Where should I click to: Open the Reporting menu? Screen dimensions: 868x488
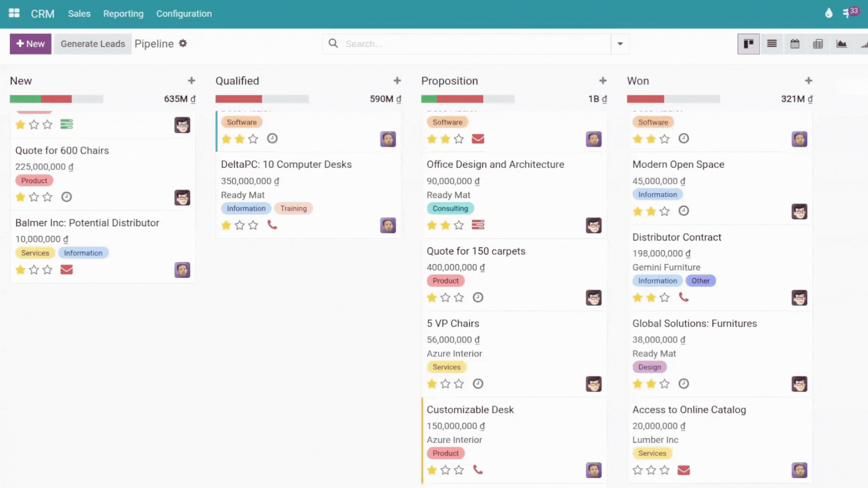(x=123, y=14)
